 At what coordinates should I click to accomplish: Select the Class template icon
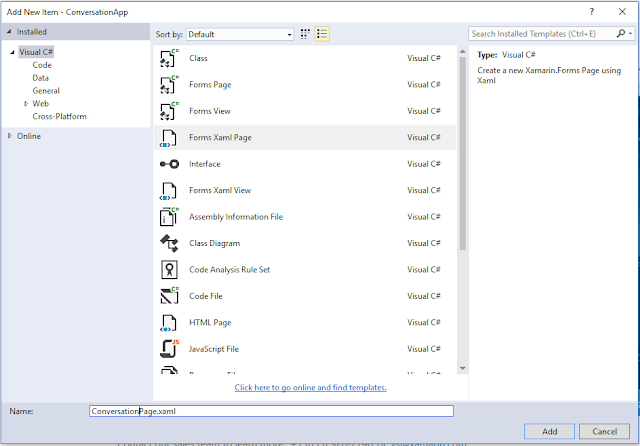pyautogui.click(x=169, y=58)
